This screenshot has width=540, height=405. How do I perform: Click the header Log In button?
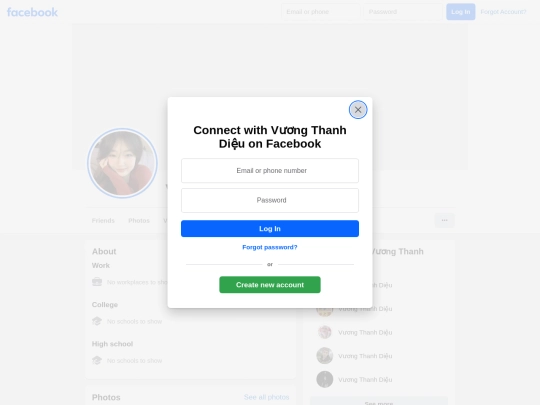click(460, 12)
